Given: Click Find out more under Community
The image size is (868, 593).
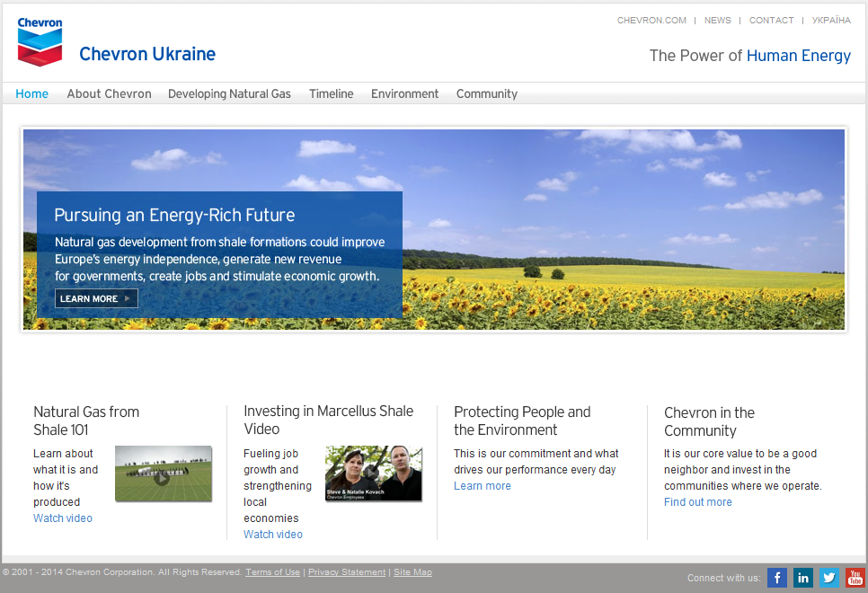Looking at the screenshot, I should coord(697,501).
